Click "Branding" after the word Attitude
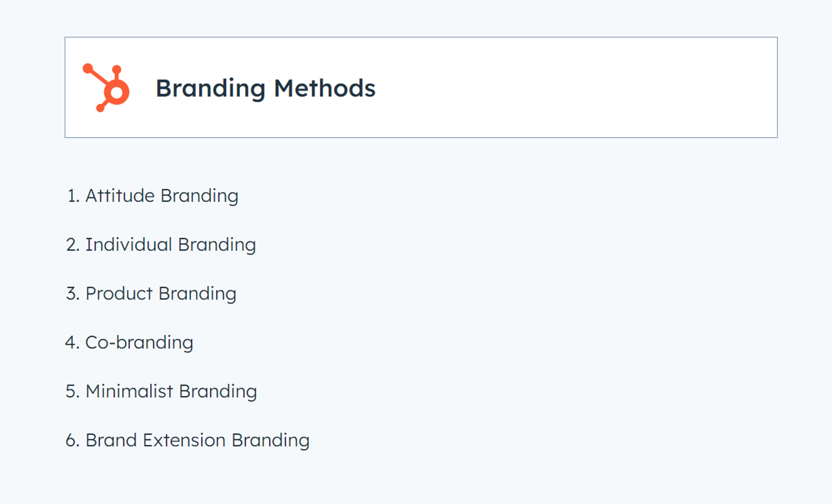This screenshot has height=504, width=832. click(199, 196)
